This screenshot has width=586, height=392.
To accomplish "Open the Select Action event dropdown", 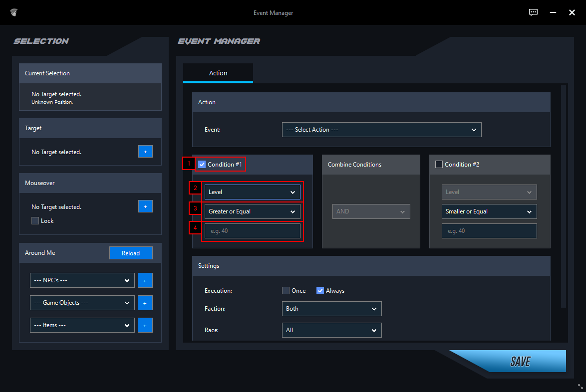I will click(x=381, y=130).
